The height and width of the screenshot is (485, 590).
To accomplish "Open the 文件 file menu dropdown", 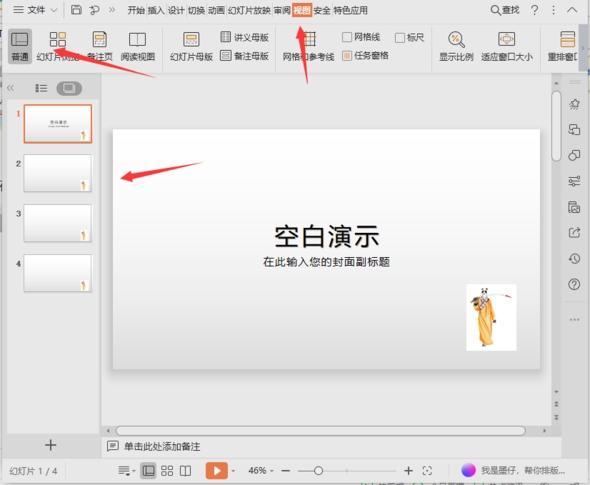I will pyautogui.click(x=35, y=10).
